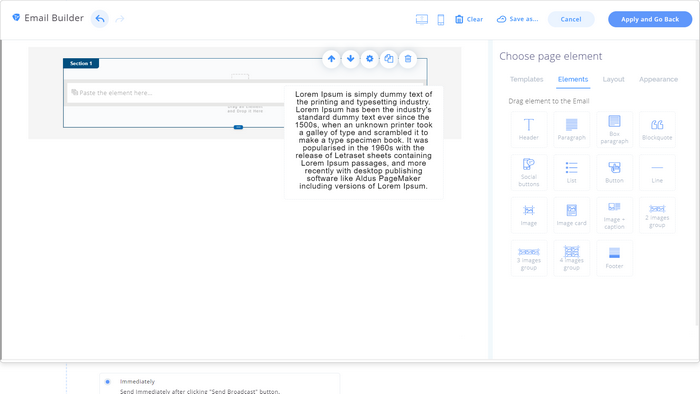Select the Social buttons element
The image size is (700, 394).
coord(529,172)
